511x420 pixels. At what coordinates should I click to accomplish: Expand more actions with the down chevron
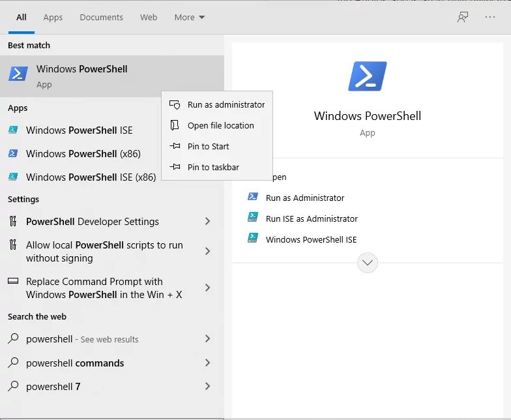click(x=368, y=262)
